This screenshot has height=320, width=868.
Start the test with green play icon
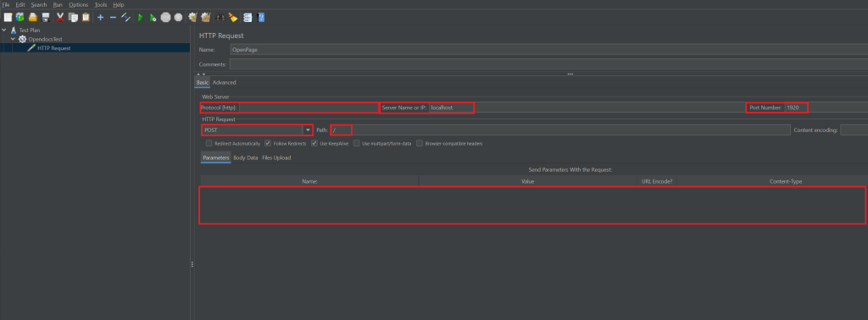(x=140, y=18)
